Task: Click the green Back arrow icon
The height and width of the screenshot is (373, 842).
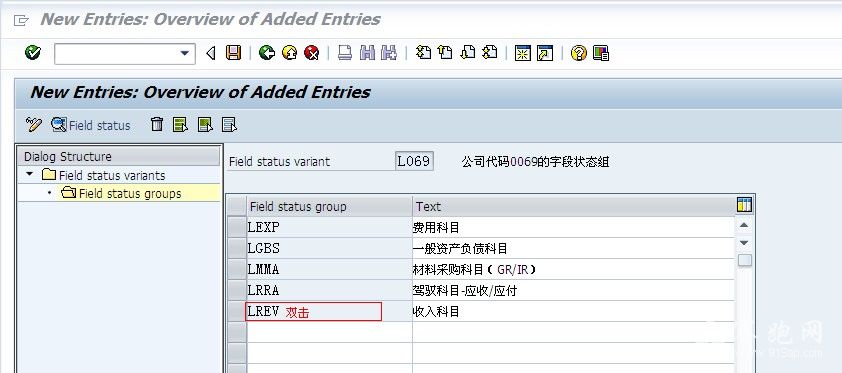Action: [x=267, y=53]
